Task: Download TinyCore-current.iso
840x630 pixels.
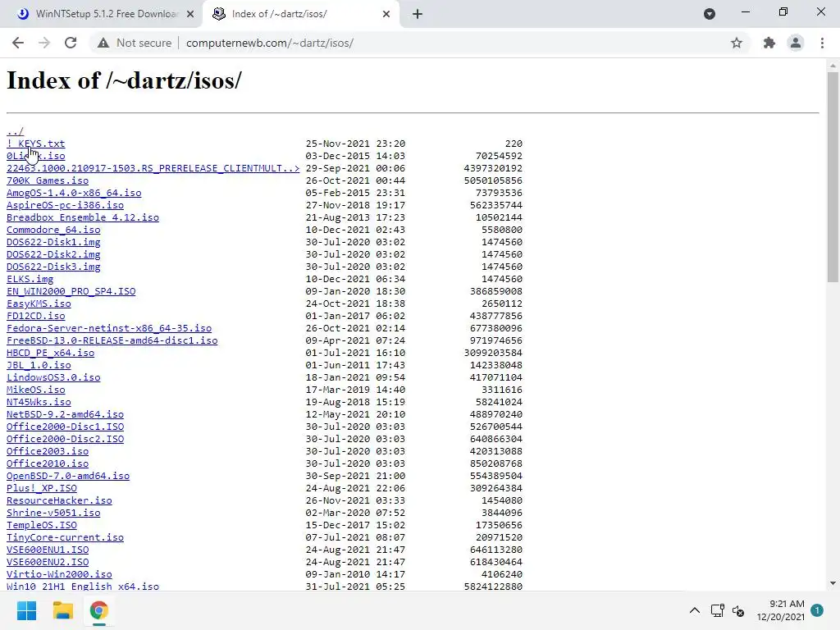Action: coord(65,538)
